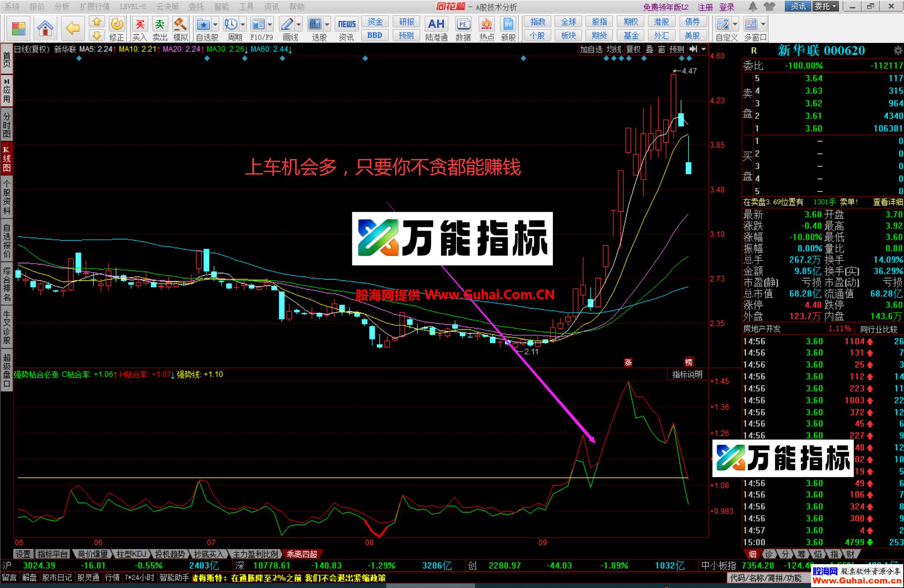Open the 多窗口 layout dropdown
904x588 pixels.
(763, 24)
